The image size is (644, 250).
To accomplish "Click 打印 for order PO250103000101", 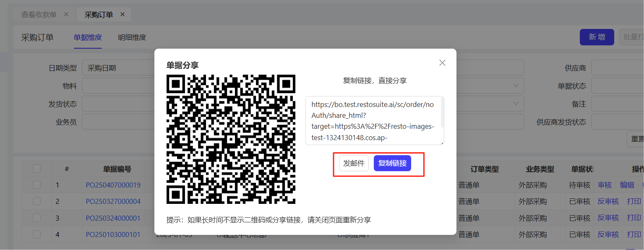I will [634, 234].
